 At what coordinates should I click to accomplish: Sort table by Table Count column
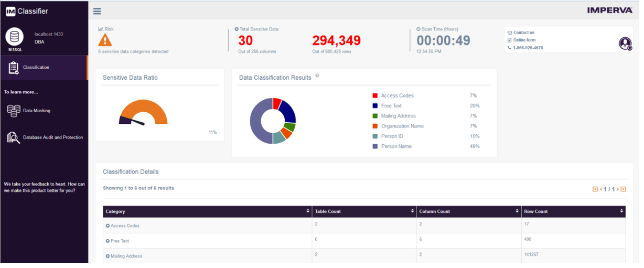tap(412, 211)
